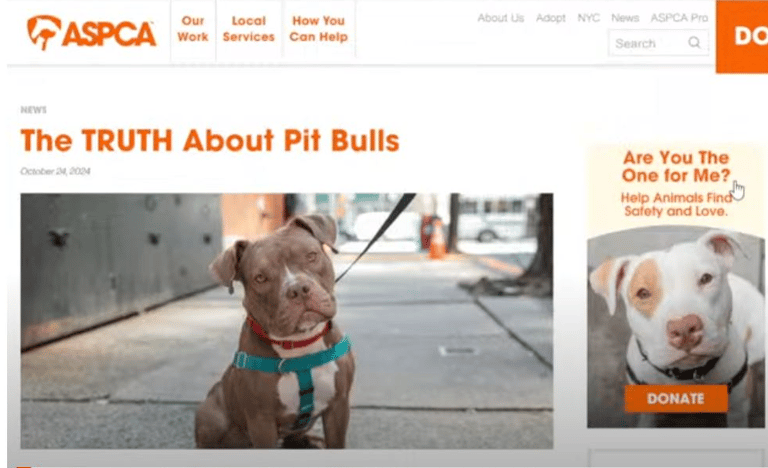The height and width of the screenshot is (468, 768).
Task: Click the DONATE button on the sidebar ad
Action: [676, 398]
